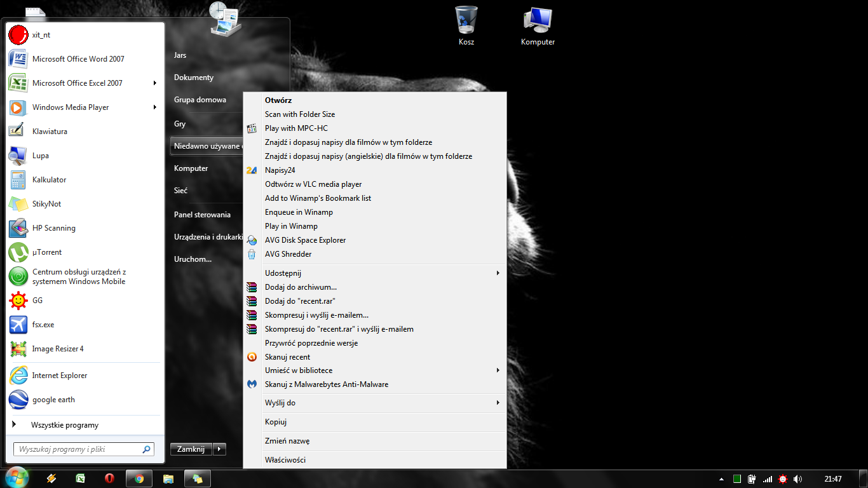Viewport: 868px width, 488px height.
Task: Expand Windows Media Player jump list arrow
Action: tap(156, 107)
